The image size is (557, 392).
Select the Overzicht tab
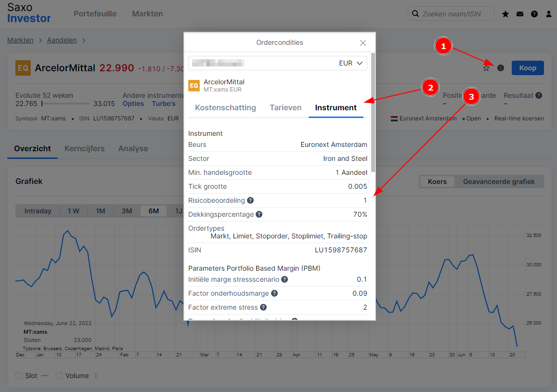click(32, 148)
